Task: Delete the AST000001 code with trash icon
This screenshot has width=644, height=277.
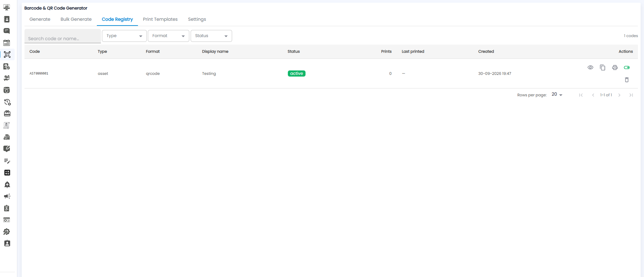Action: 627,80
